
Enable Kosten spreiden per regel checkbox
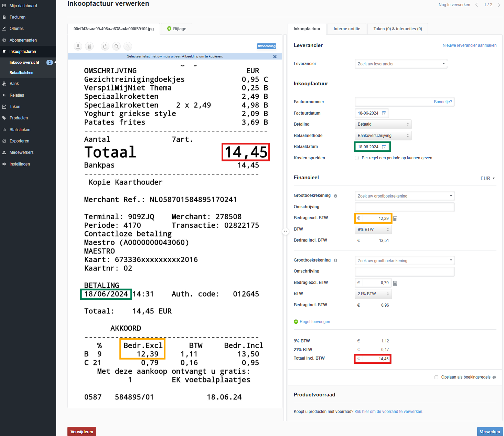point(356,158)
